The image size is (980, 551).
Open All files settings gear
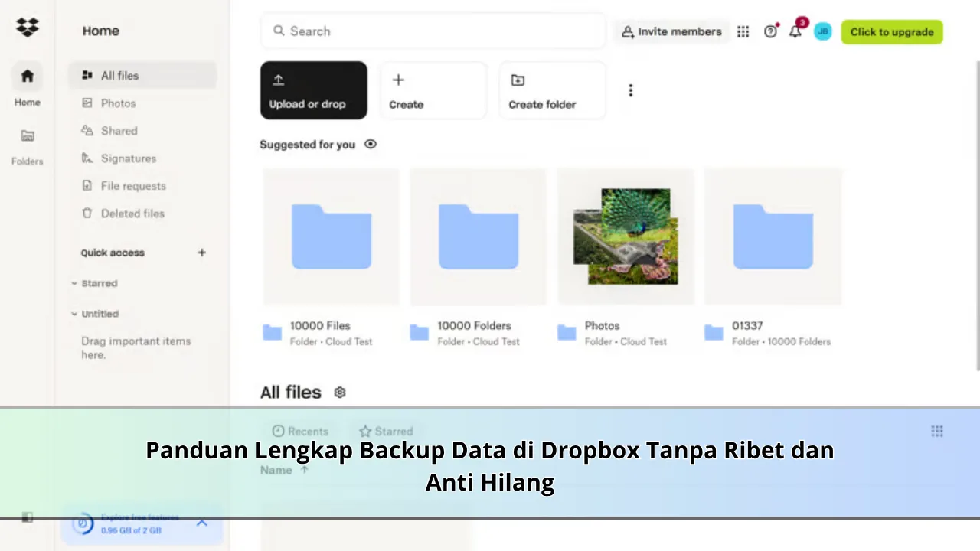pos(340,393)
